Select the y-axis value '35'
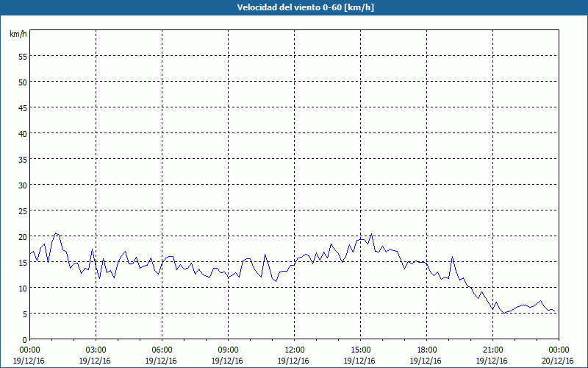The width and height of the screenshot is (588, 368). click(x=23, y=159)
